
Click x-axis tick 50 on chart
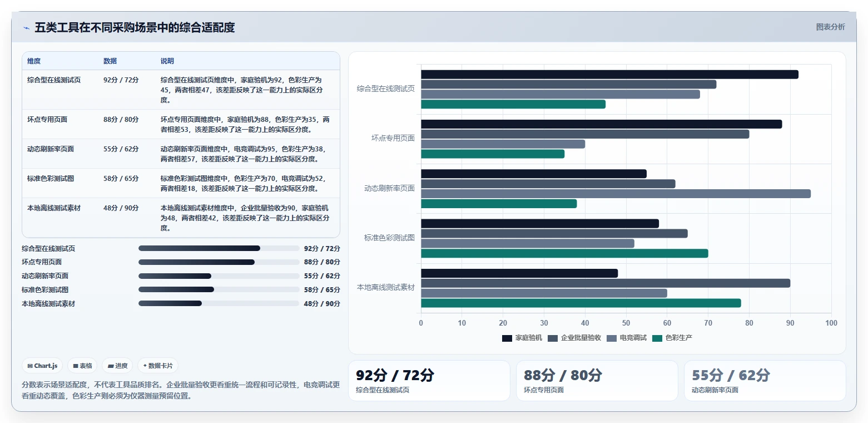pyautogui.click(x=626, y=323)
